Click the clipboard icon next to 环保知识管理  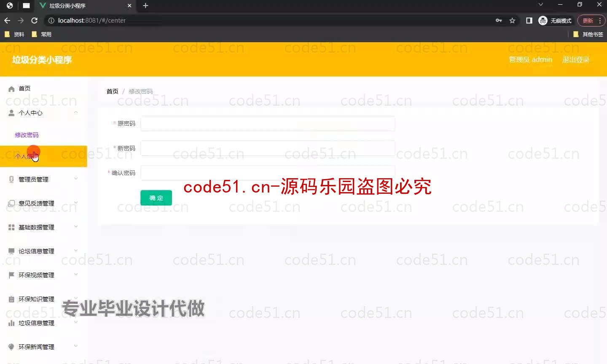coord(11,299)
